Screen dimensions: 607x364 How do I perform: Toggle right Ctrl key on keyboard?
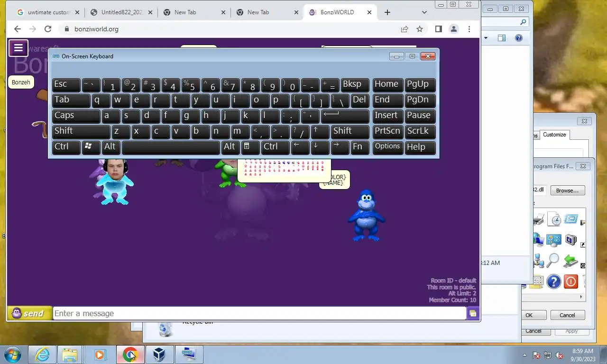pos(275,147)
